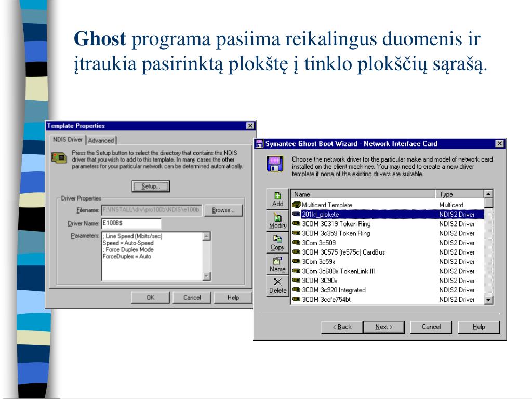The height and width of the screenshot is (399, 532).
Task: Select the 3Com 3c59x entry
Action: coord(388,262)
